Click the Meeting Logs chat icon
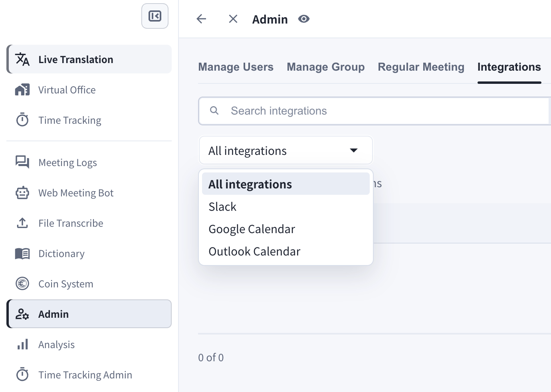This screenshot has width=551, height=392. pyautogui.click(x=22, y=162)
